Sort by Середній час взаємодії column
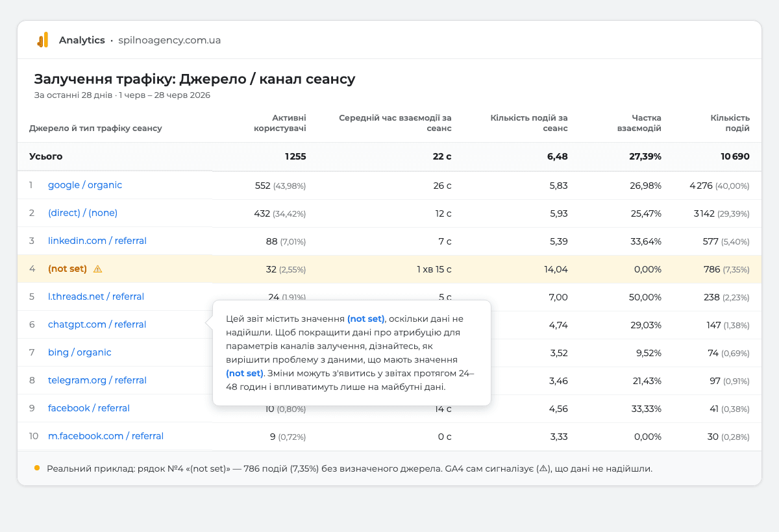779x532 pixels. pos(395,123)
